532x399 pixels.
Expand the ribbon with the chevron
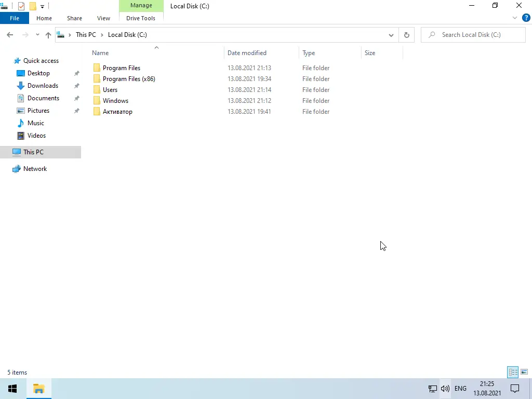point(515,18)
